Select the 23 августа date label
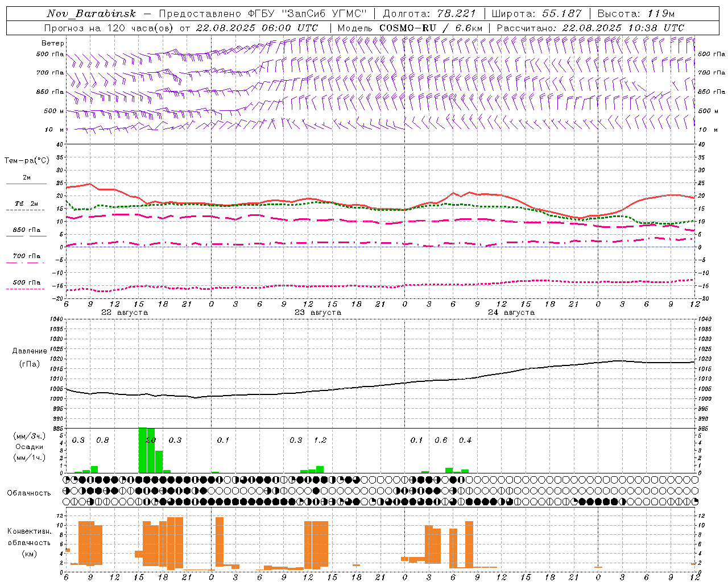Viewport: 728px width, 582px height. pos(317,313)
